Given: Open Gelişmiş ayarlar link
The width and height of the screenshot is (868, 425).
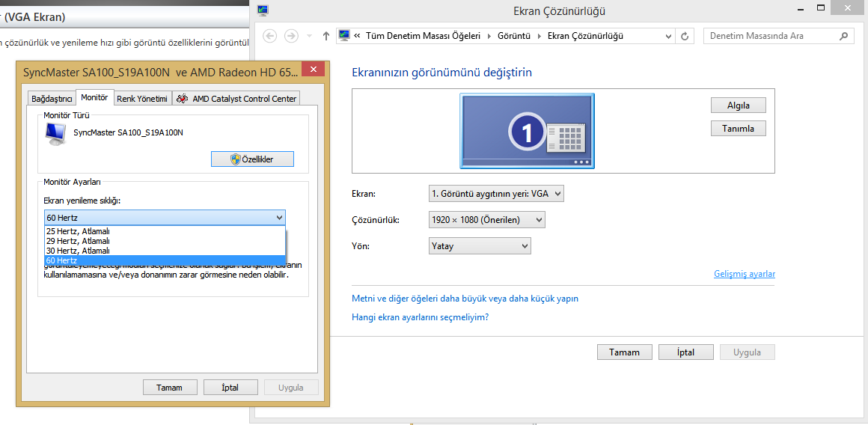Looking at the screenshot, I should pos(745,274).
